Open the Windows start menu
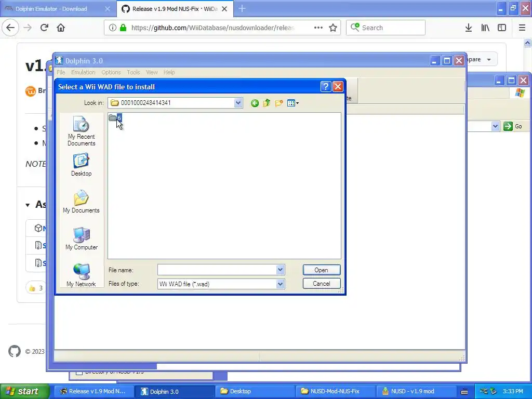Viewport: 532px width, 399px height. pos(25,391)
